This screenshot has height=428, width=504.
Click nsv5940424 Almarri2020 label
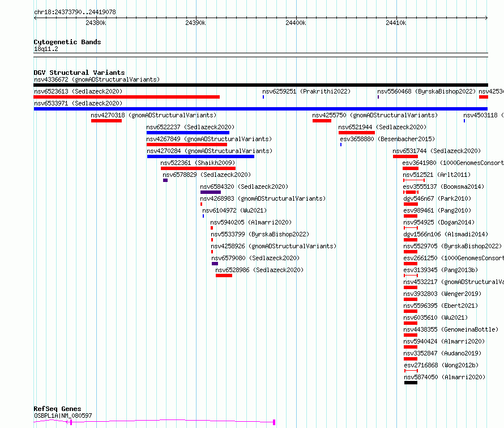[x=444, y=341]
